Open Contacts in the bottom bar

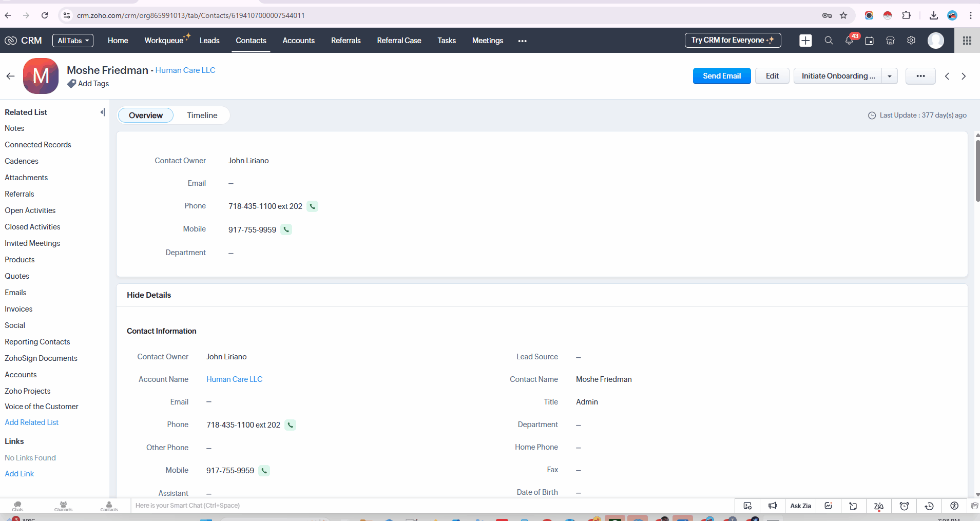pyautogui.click(x=109, y=506)
